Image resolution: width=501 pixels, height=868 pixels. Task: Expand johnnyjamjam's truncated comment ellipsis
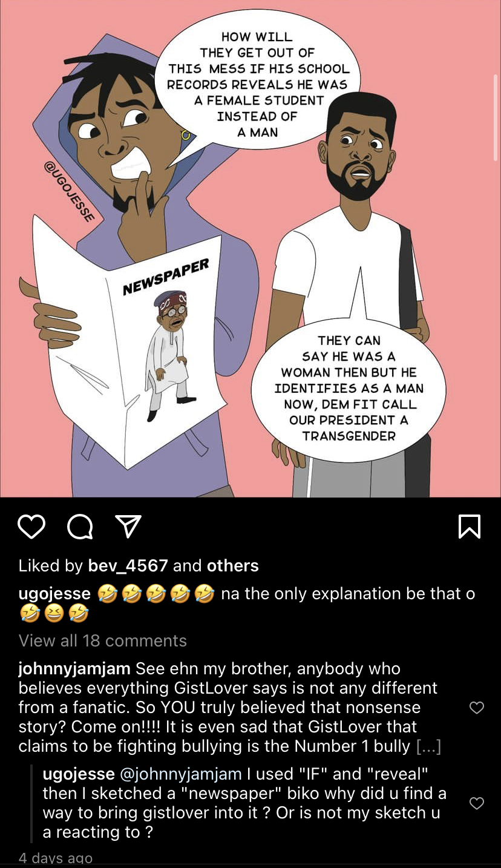point(428,746)
